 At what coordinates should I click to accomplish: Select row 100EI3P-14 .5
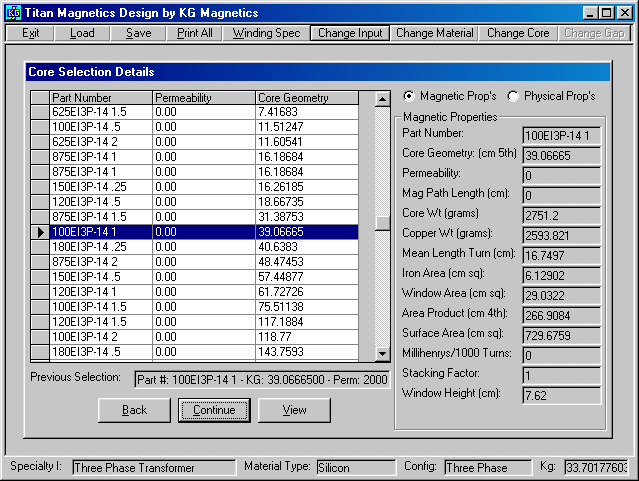click(x=195, y=127)
